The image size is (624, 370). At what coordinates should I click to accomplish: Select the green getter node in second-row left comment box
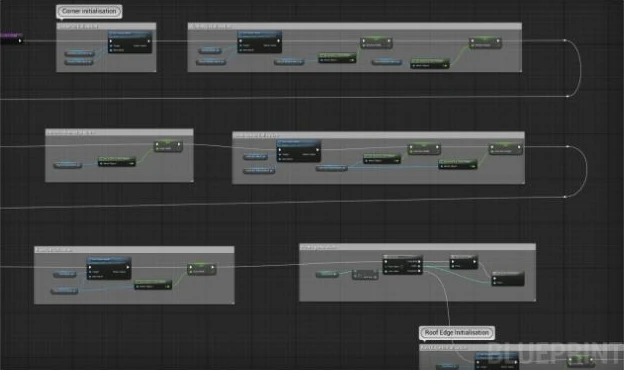[117, 161]
